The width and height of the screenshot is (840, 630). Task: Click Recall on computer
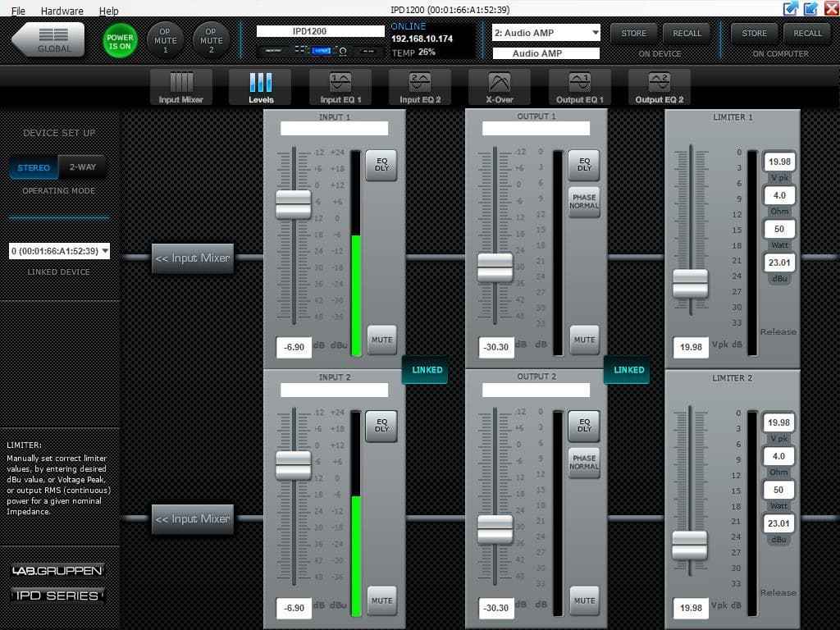(x=807, y=33)
